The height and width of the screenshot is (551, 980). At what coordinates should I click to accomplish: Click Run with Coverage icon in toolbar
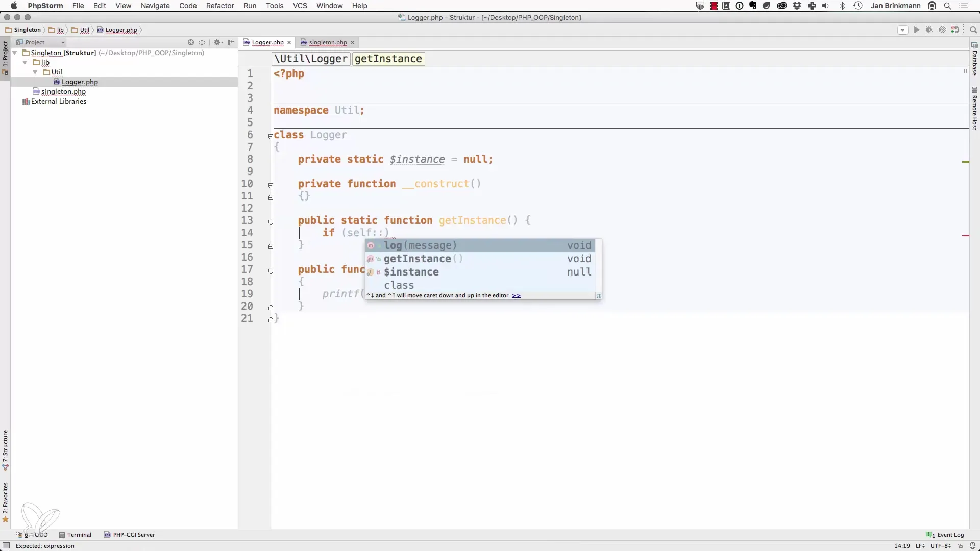942,30
